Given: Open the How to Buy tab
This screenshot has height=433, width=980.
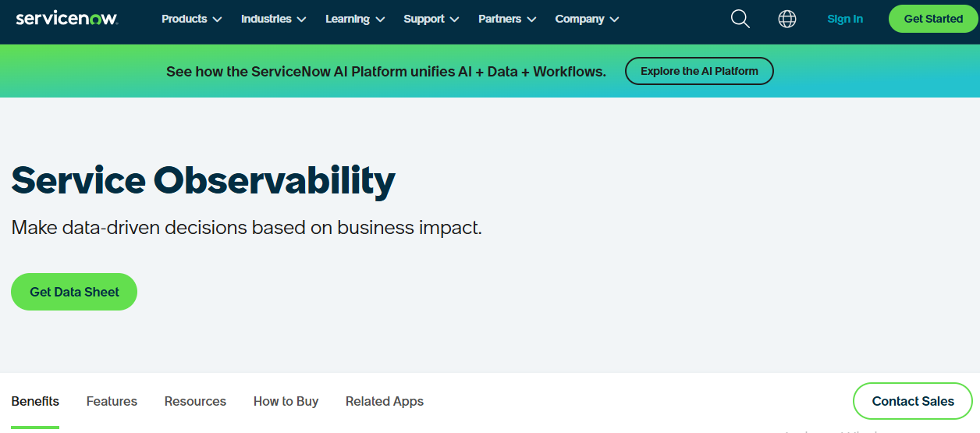Looking at the screenshot, I should [286, 401].
